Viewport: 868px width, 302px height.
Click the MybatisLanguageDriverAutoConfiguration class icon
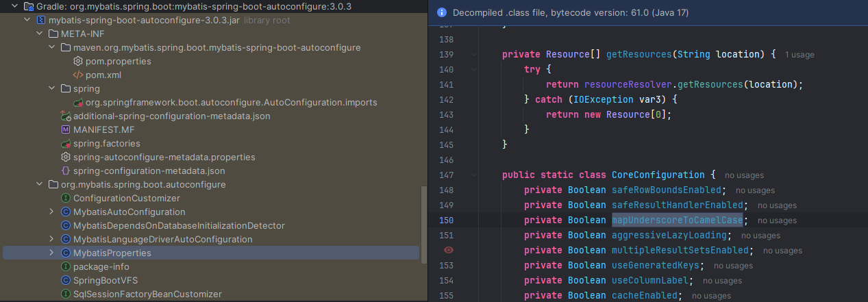click(66, 239)
